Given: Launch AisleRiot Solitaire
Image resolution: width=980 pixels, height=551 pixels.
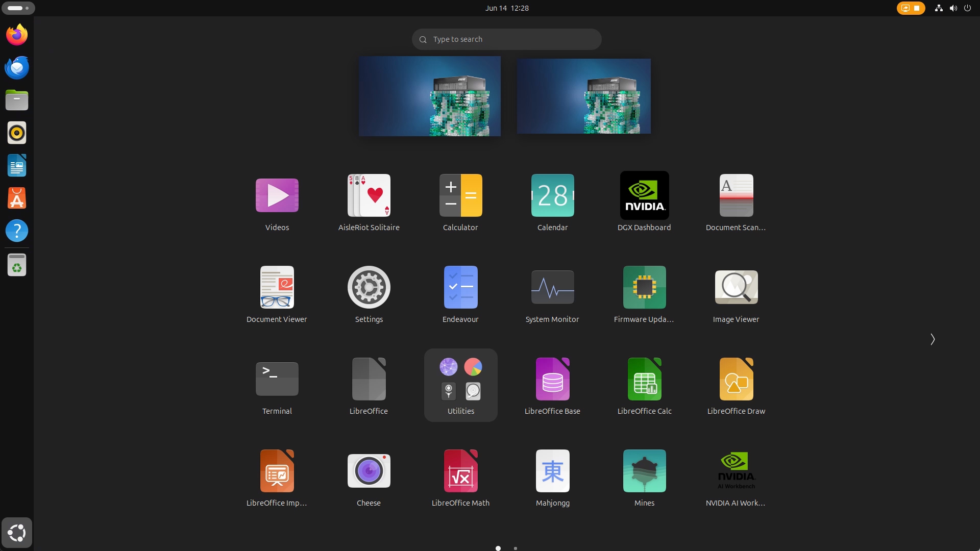Looking at the screenshot, I should pos(369,203).
